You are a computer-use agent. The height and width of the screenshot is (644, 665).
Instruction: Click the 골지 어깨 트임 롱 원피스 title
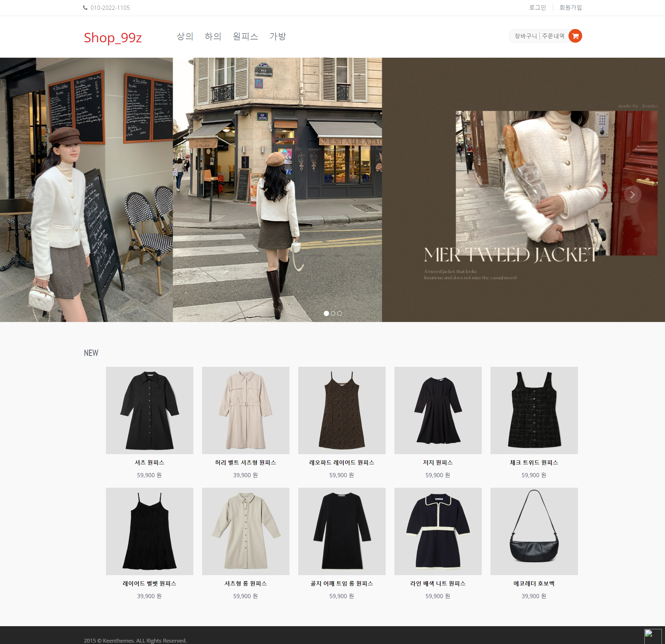tap(342, 584)
